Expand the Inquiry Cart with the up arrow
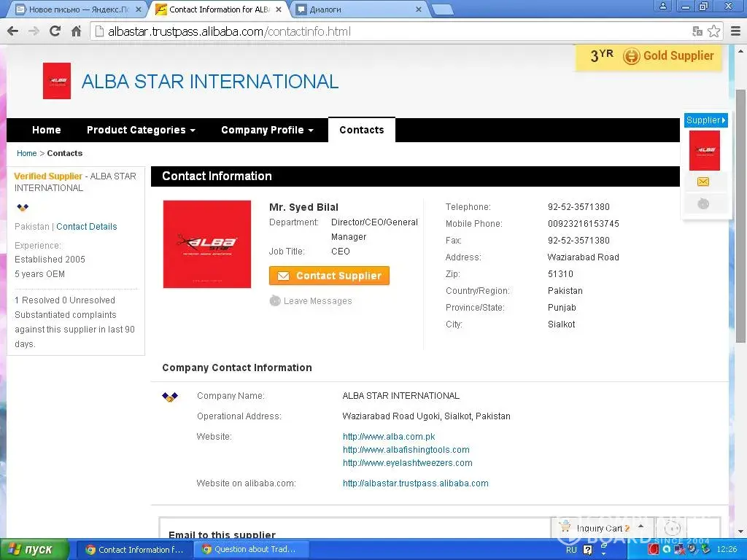 pyautogui.click(x=641, y=526)
